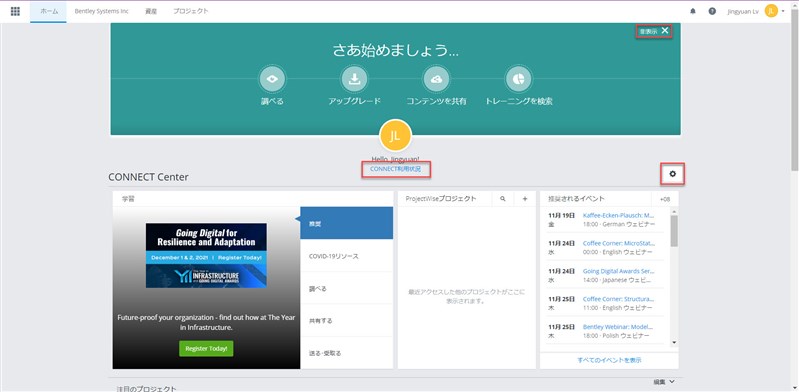Click the page vertical scrollbar thumb

click(795, 89)
